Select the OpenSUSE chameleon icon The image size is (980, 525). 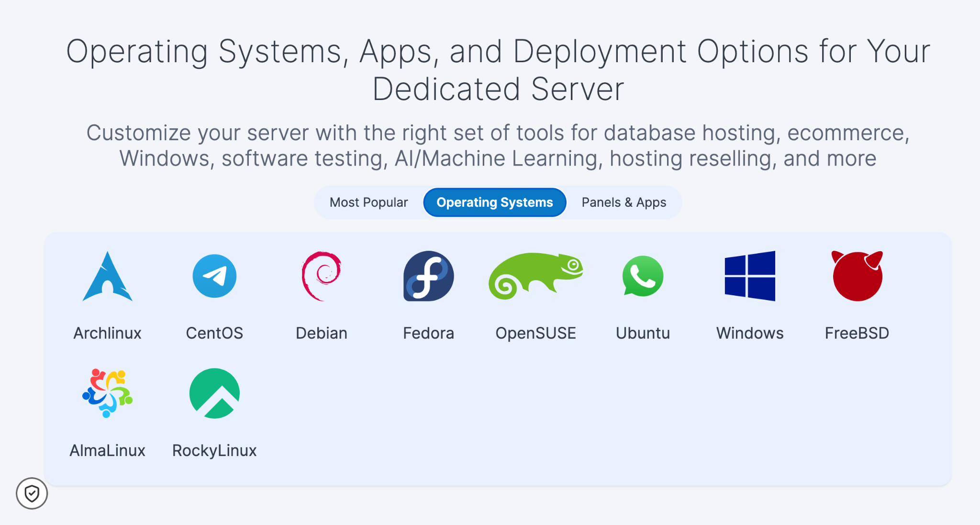(535, 276)
